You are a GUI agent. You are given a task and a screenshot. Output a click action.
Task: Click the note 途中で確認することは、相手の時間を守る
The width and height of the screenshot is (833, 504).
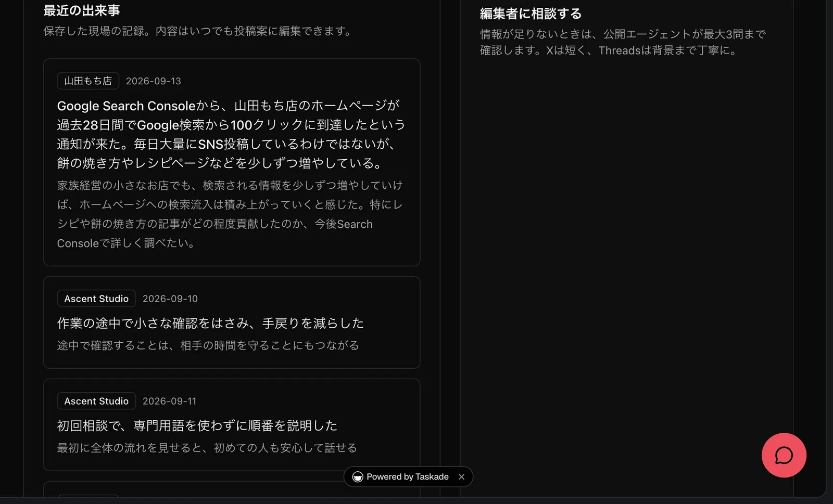(x=208, y=345)
